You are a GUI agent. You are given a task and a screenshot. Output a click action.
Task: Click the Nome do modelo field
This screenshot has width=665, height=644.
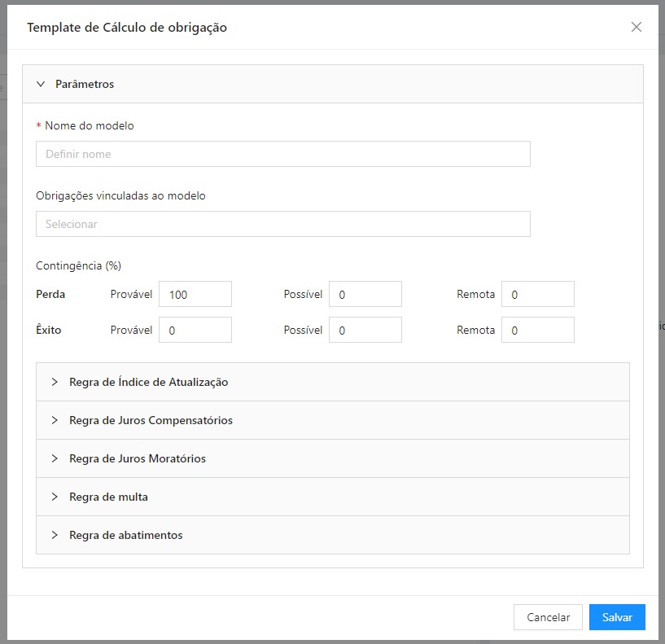283,154
